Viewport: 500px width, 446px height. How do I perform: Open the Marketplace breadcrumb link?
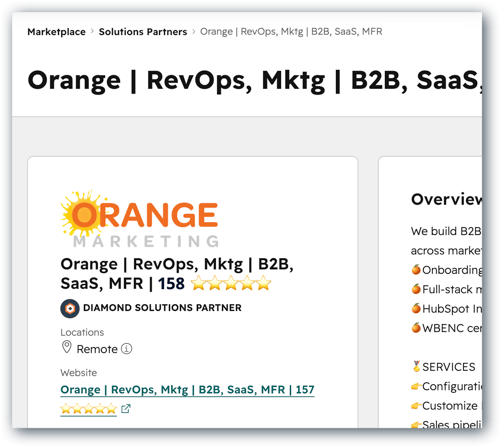pyautogui.click(x=56, y=32)
